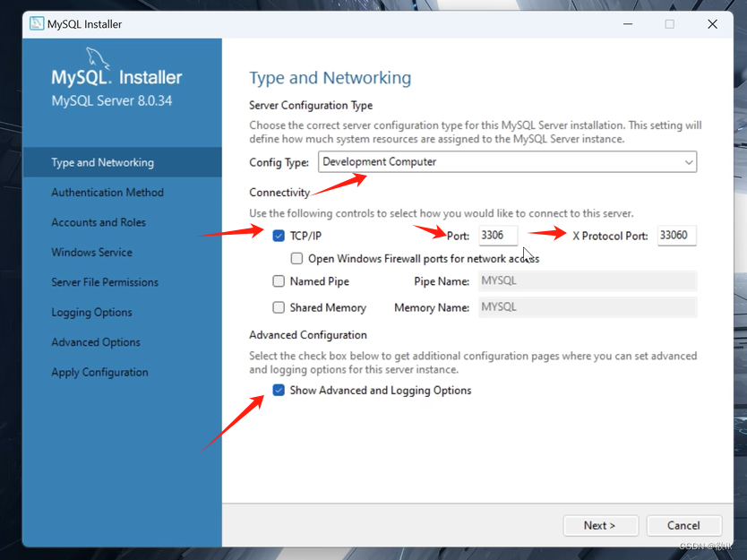This screenshot has width=747, height=560.
Task: Click the Next button
Action: click(600, 525)
